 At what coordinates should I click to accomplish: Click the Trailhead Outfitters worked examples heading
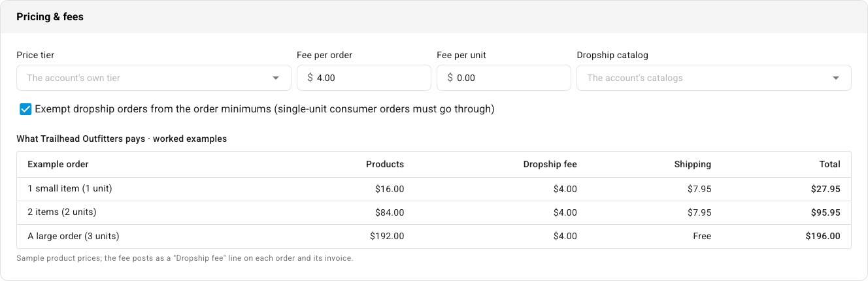[x=122, y=139]
